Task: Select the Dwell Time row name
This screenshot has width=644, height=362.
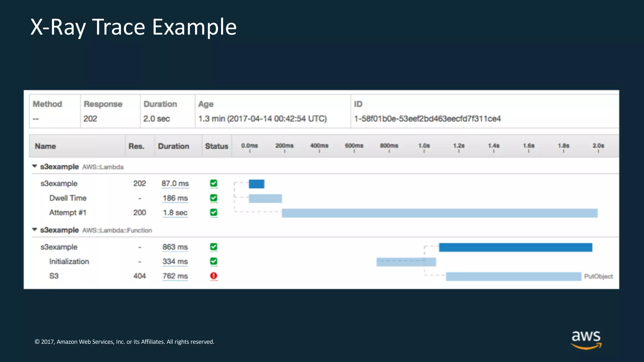Action: [68, 198]
